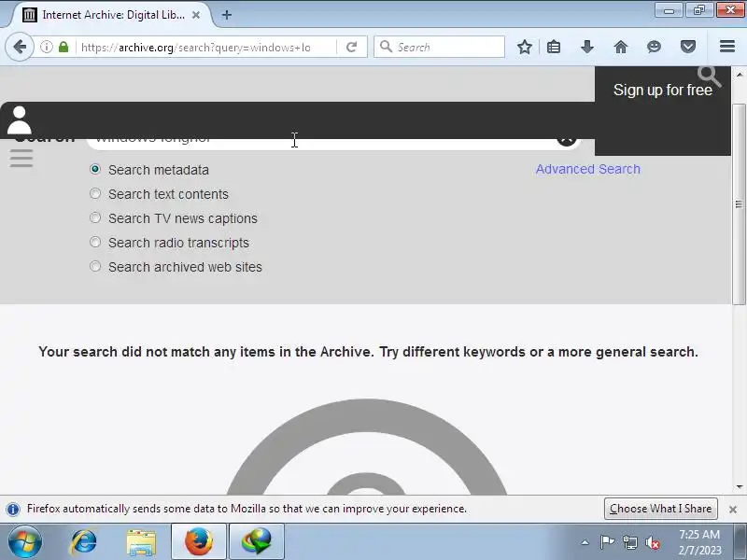Open network status tray icon
Image resolution: width=747 pixels, height=560 pixels.
coord(630,542)
